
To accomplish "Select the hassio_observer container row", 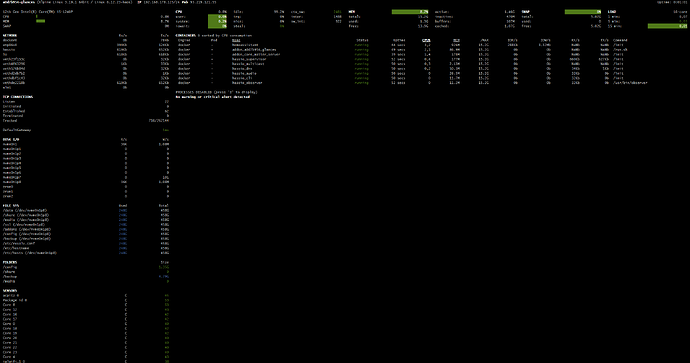I will click(x=413, y=83).
